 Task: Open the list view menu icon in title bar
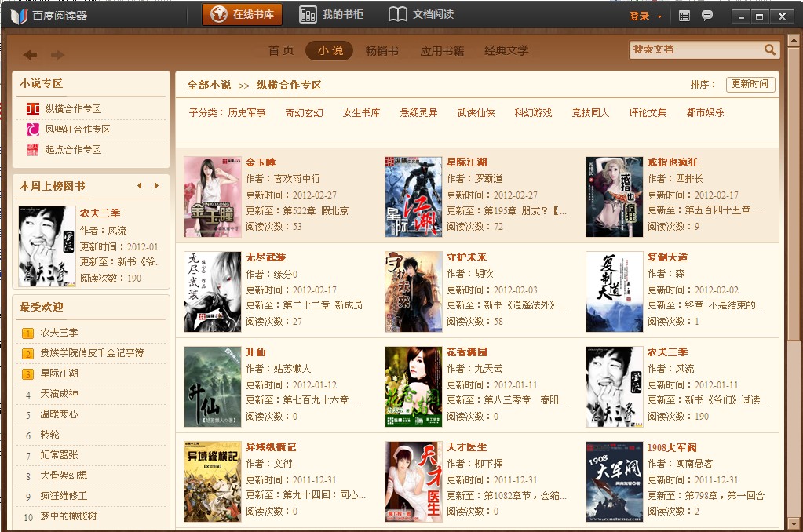click(x=684, y=16)
